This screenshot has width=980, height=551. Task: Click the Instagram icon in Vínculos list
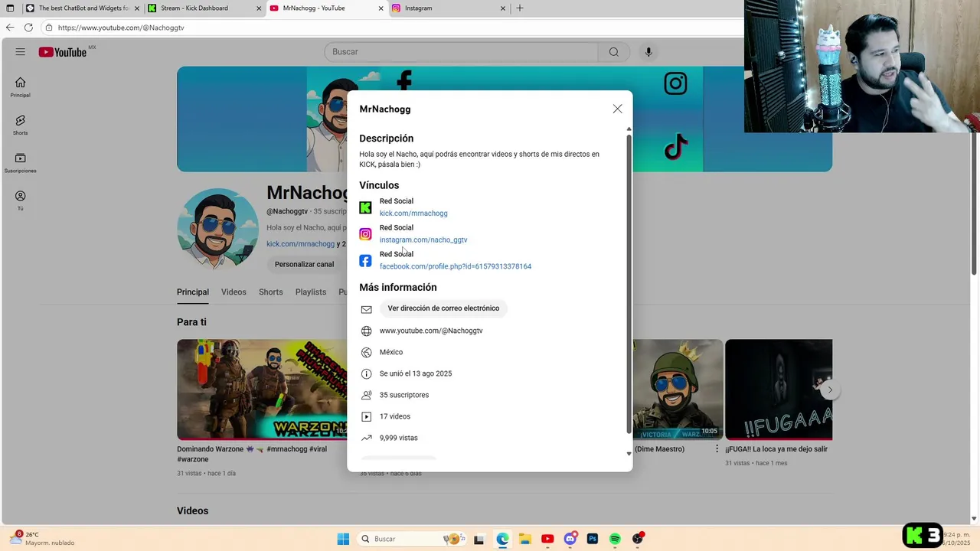coord(366,234)
